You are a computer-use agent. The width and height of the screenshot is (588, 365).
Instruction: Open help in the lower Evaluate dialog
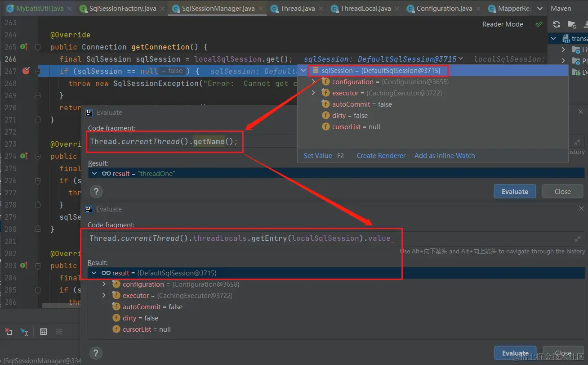96,353
